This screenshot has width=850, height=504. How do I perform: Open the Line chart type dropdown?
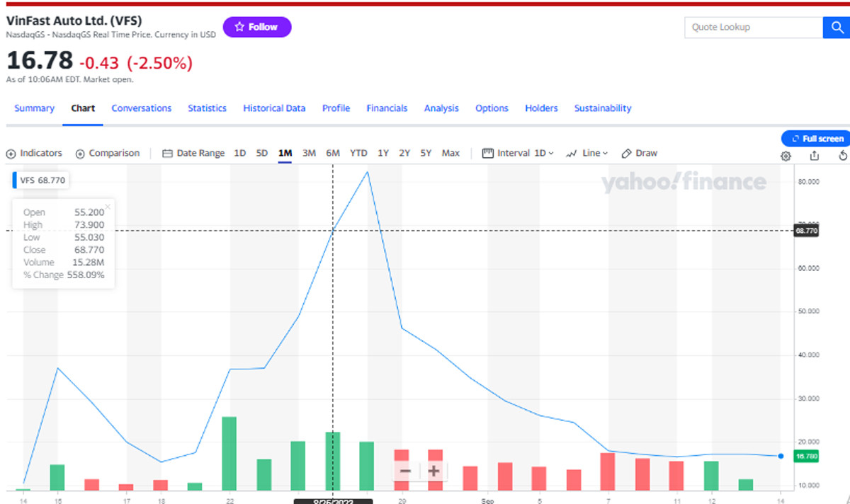[587, 153]
